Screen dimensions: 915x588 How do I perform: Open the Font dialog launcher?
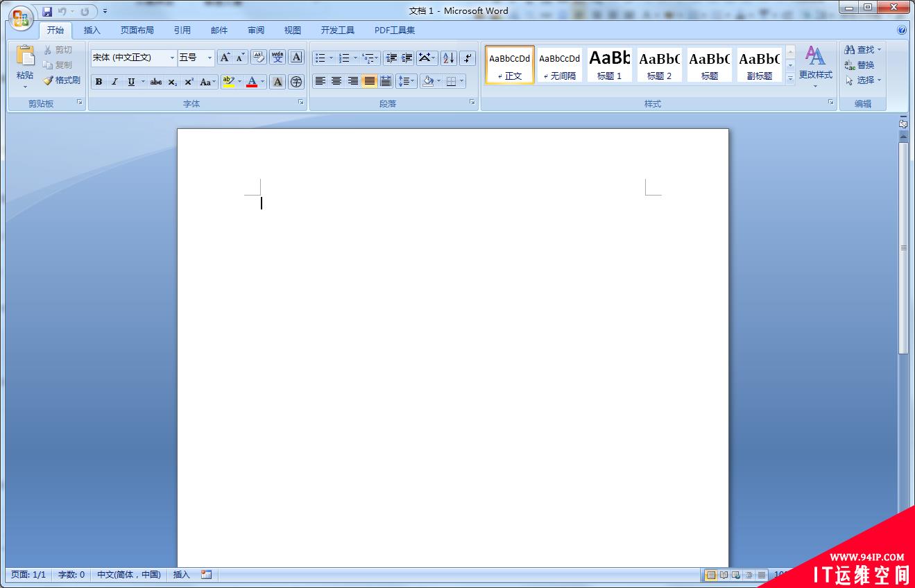tap(301, 103)
